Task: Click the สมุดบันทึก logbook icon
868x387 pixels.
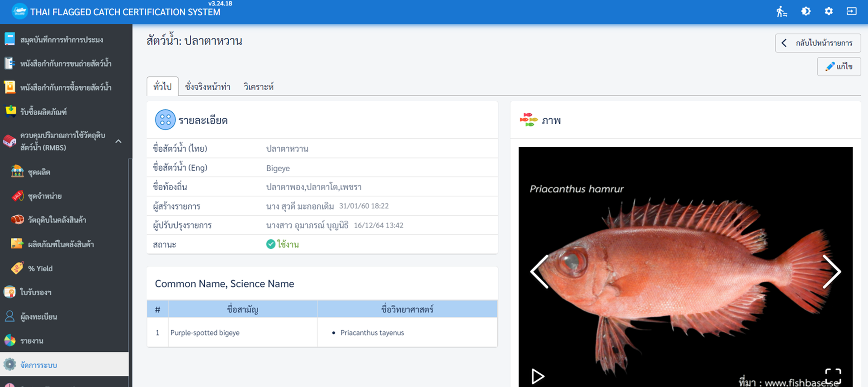Action: coord(9,39)
